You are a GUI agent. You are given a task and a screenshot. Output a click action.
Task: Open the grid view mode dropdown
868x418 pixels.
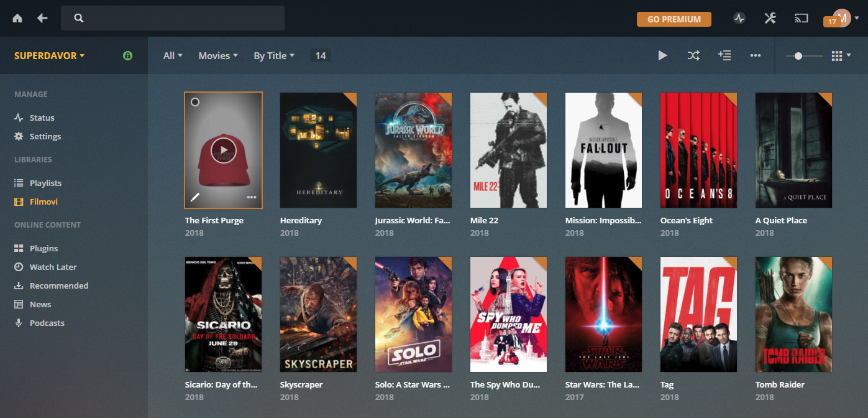click(x=841, y=55)
